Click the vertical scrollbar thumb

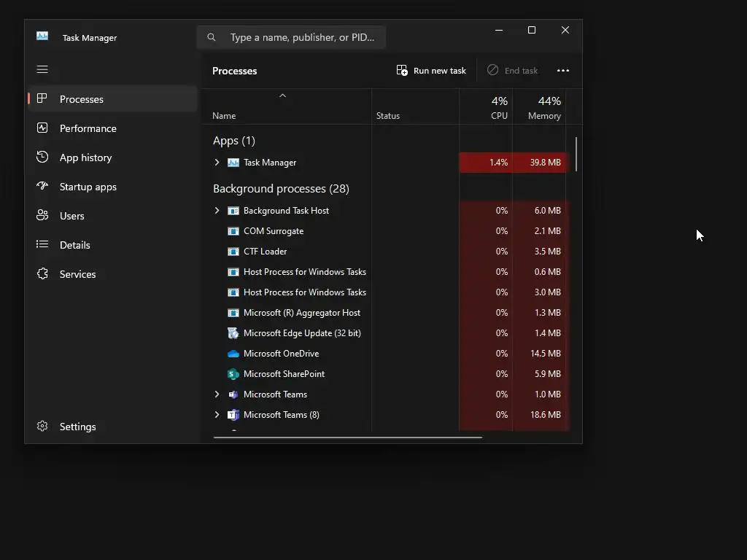coord(576,155)
